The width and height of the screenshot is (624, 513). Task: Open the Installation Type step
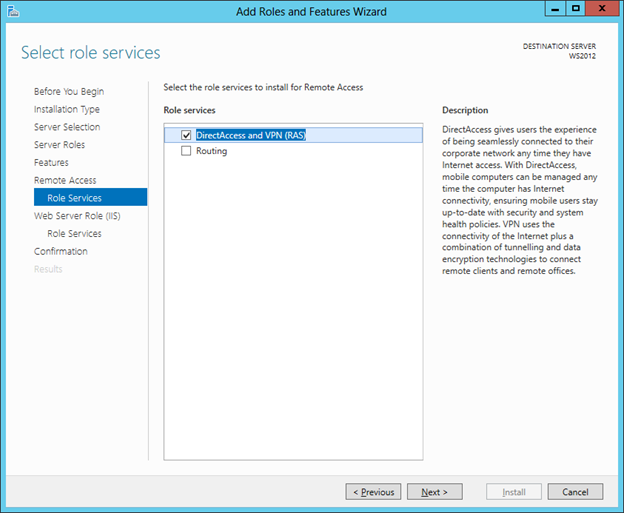[x=67, y=109]
